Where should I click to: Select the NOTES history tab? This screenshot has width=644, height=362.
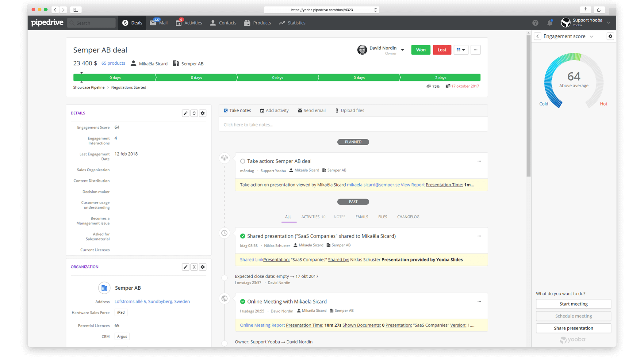[x=339, y=217]
